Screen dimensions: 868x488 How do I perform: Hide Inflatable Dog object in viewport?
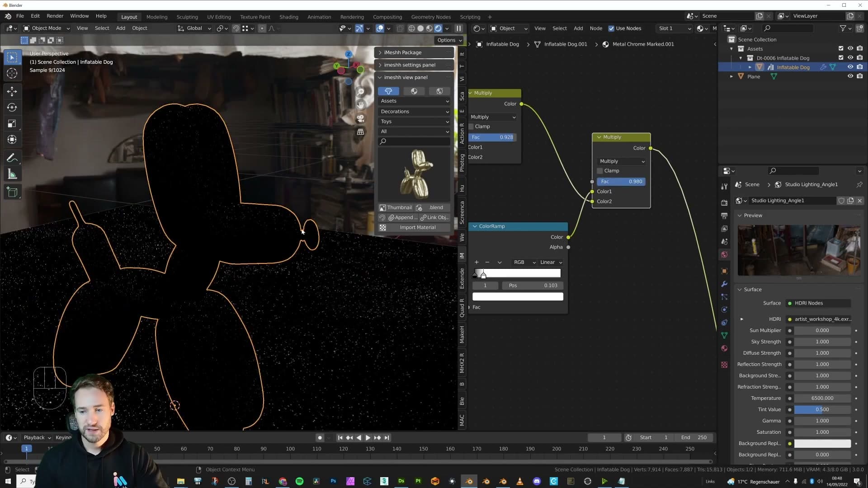click(x=850, y=67)
